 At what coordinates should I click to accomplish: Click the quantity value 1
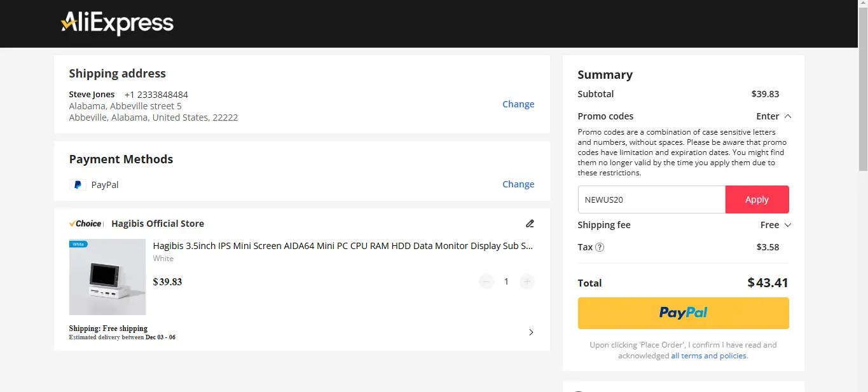[506, 281]
